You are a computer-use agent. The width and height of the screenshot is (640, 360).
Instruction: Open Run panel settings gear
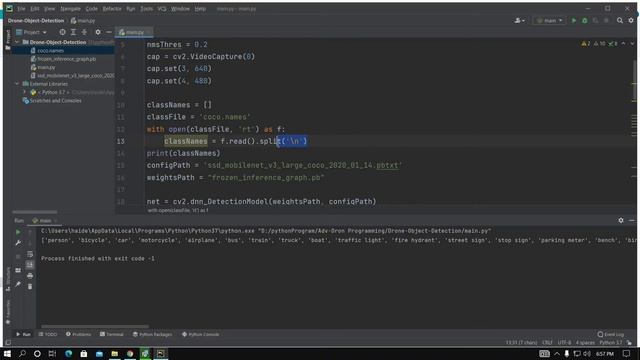(621, 220)
